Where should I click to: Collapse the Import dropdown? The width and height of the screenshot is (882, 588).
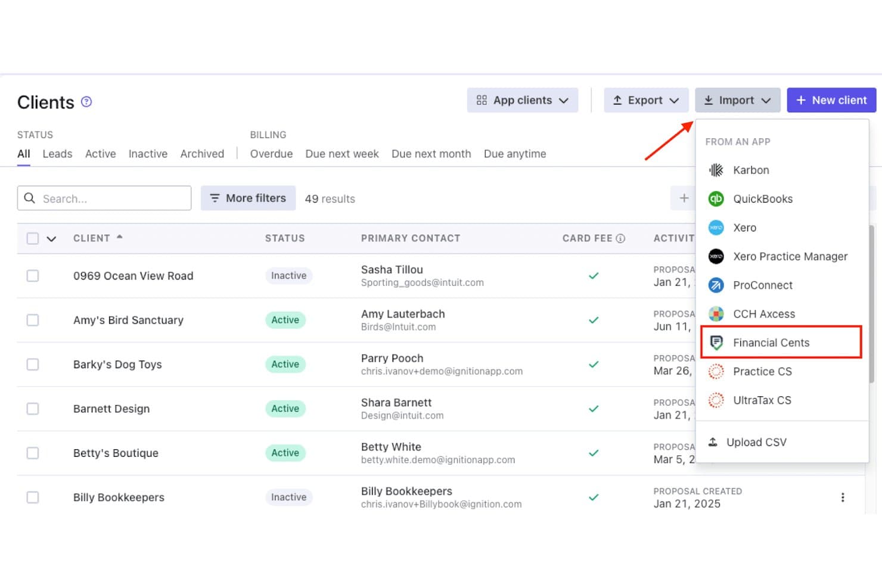pyautogui.click(x=737, y=100)
